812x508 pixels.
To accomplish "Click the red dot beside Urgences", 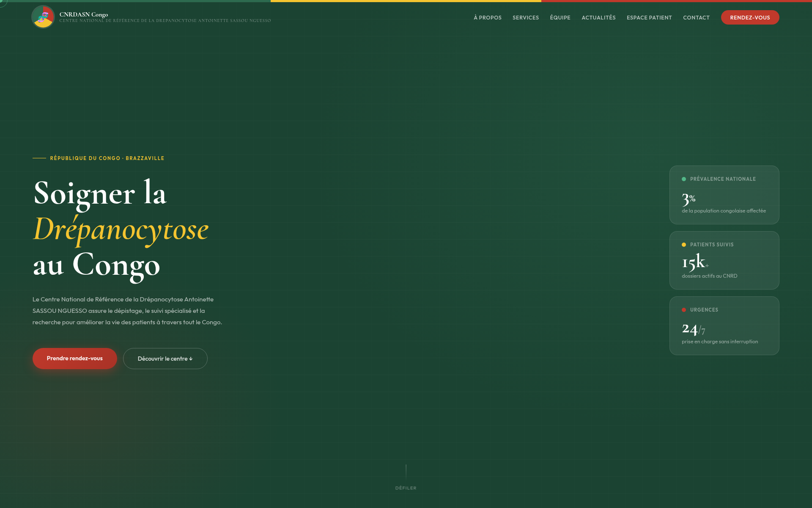I will (x=684, y=310).
